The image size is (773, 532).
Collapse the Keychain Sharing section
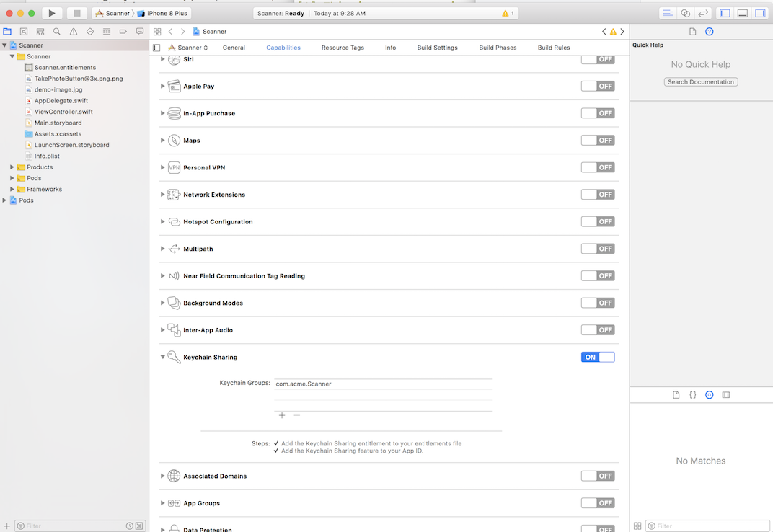coord(163,358)
